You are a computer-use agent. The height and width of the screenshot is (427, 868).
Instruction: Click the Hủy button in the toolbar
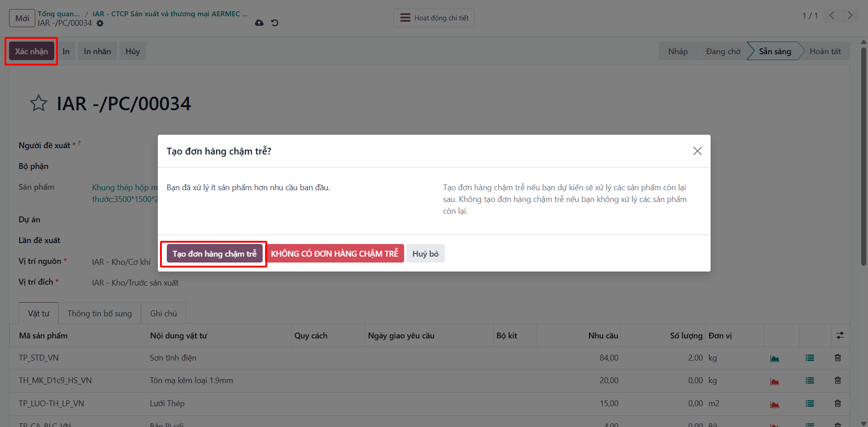pos(132,51)
